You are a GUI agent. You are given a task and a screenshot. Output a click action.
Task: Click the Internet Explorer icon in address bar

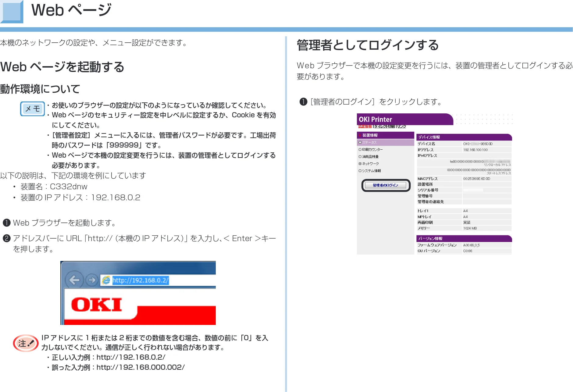pos(106,280)
